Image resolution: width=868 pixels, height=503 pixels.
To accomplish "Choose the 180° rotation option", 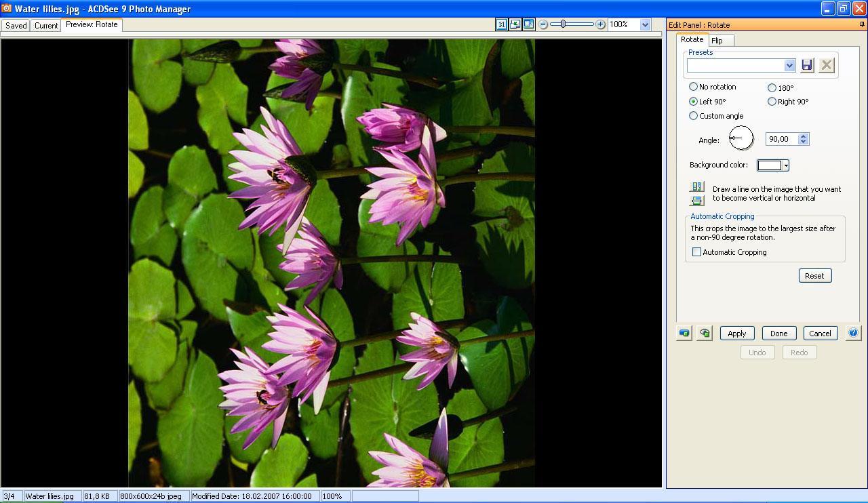I will pyautogui.click(x=772, y=88).
